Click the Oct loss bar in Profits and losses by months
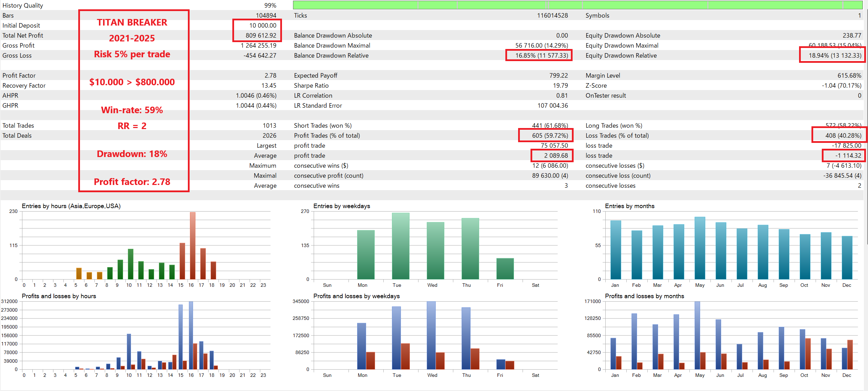 pyautogui.click(x=808, y=354)
